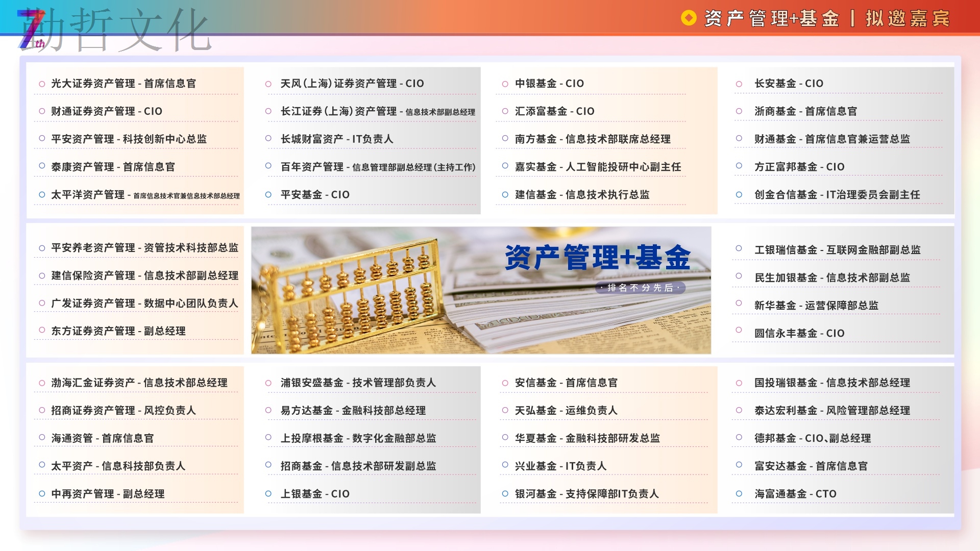The height and width of the screenshot is (551, 980).
Task: Select 太平资产 - 信息科技部负责人
Action: coord(118,466)
